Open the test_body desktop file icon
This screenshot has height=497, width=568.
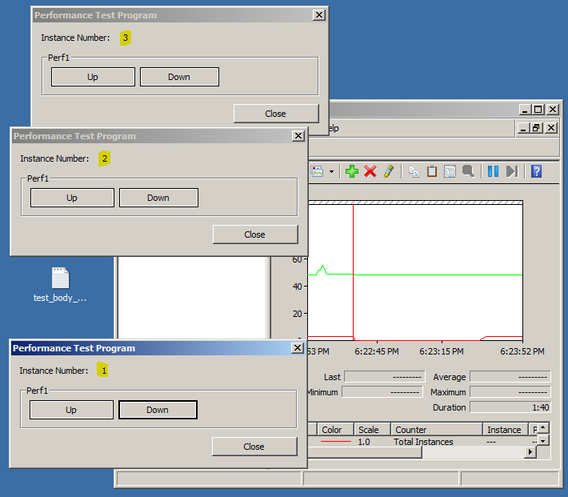tap(60, 285)
